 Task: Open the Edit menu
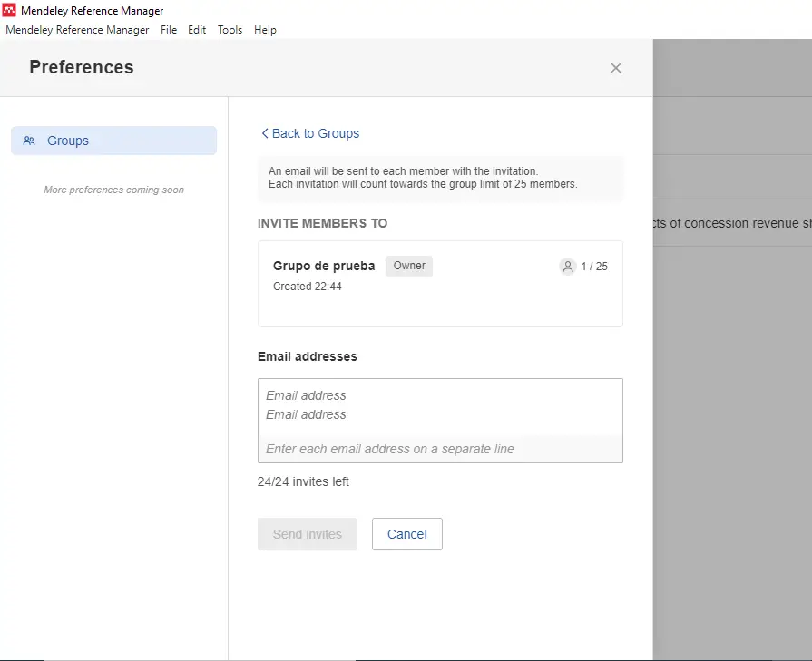pyautogui.click(x=197, y=30)
